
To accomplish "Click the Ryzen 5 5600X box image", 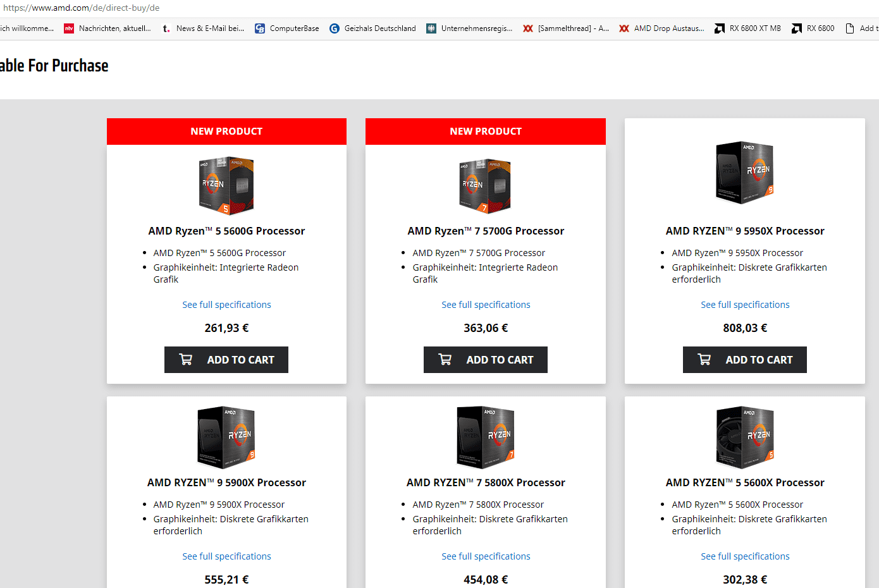I will tap(745, 437).
